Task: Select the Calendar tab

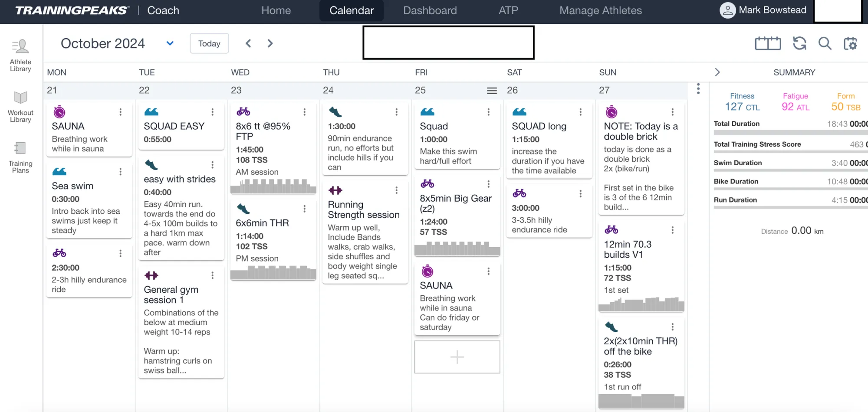Action: [x=352, y=10]
